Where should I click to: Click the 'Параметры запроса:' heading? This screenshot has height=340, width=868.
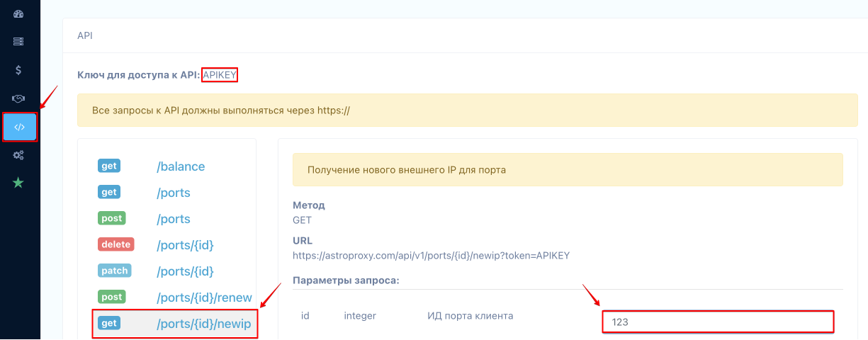346,280
